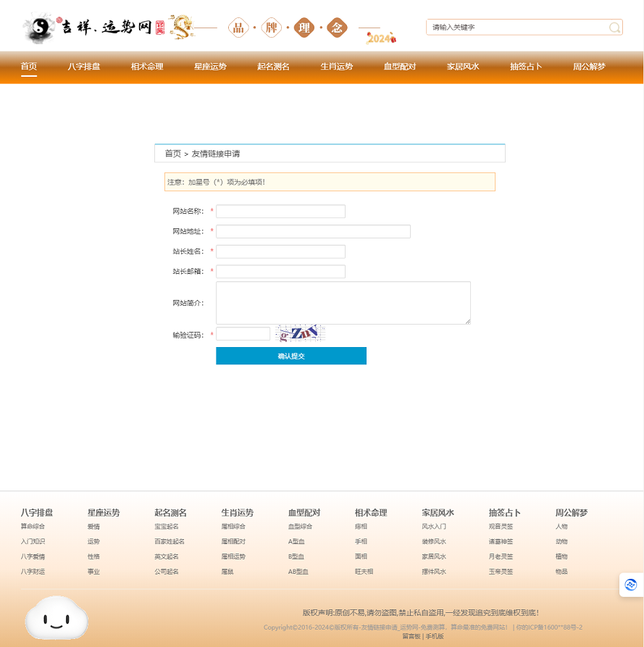Viewport: 644px width, 647px height.
Task: Refresh the captcha image
Action: click(x=300, y=333)
